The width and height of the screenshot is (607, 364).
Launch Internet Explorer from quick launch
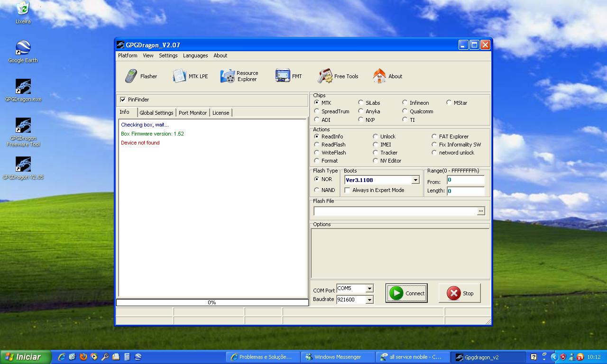62,357
